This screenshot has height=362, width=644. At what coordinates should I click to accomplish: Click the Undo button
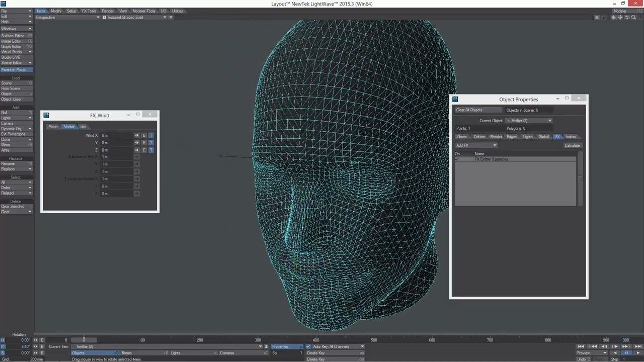(583, 359)
